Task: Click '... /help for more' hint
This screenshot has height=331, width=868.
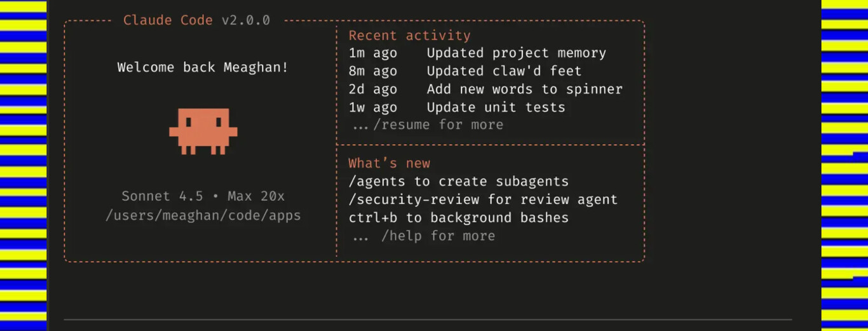Action: click(x=424, y=236)
